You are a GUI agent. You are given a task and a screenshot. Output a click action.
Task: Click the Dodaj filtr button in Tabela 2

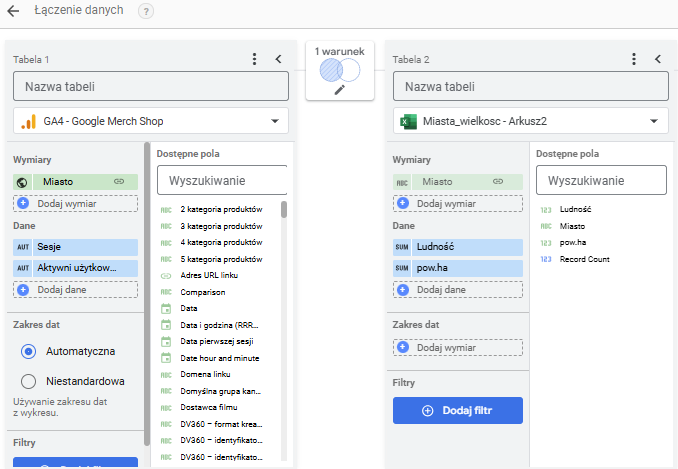(x=457, y=411)
